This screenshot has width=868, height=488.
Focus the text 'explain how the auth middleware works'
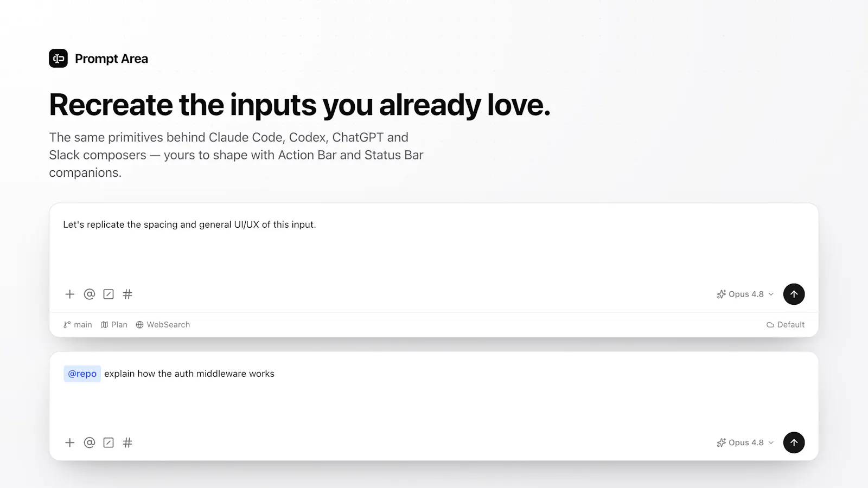(x=189, y=374)
